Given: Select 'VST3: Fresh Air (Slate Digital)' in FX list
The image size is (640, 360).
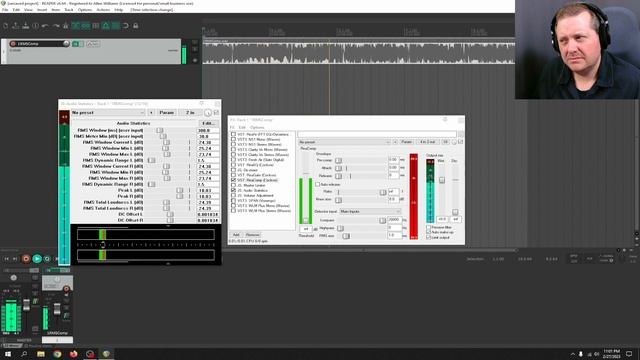Looking at the screenshot, I should pos(260,160).
